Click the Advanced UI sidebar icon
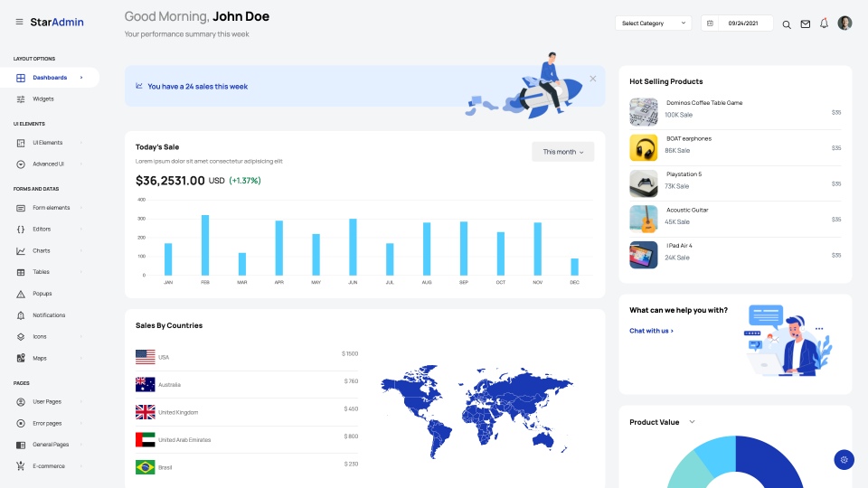868x488 pixels. tap(21, 164)
